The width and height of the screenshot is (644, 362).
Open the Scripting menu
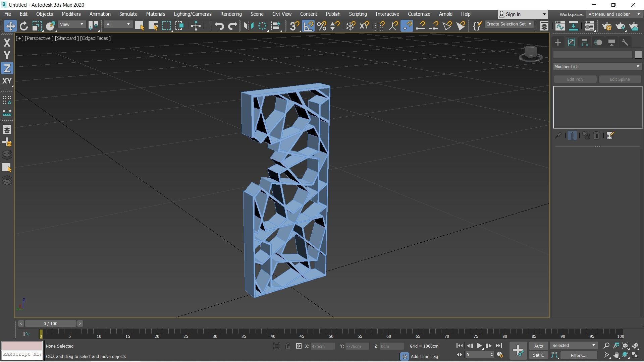(358, 14)
